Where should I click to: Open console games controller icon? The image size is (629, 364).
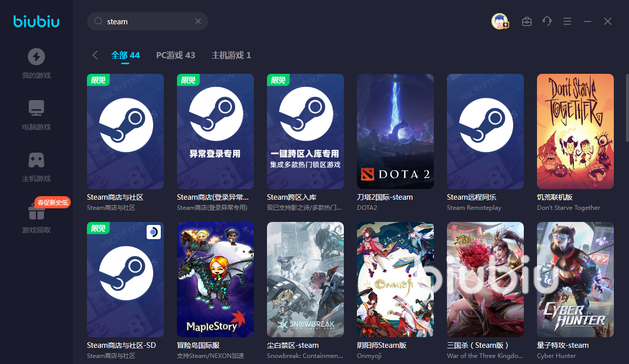coord(36,160)
